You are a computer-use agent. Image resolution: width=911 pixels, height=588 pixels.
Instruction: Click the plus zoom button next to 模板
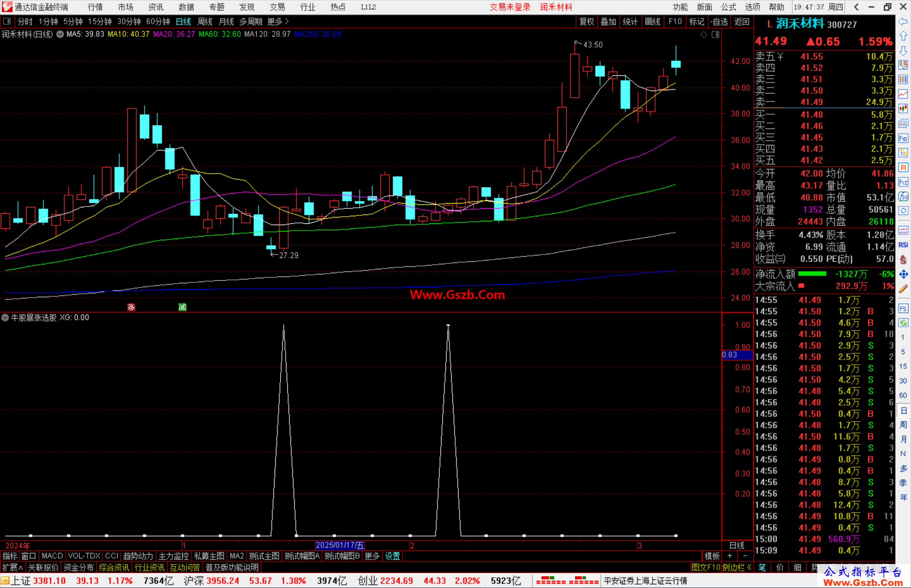pos(730,556)
